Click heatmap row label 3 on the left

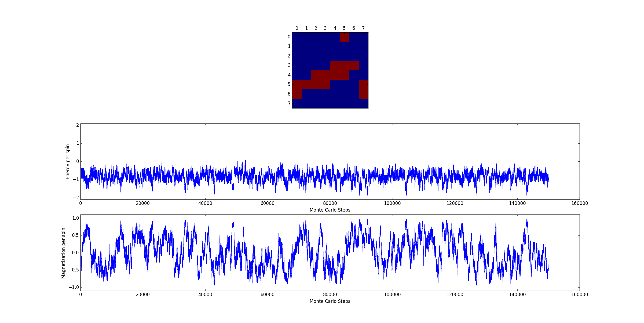289,66
